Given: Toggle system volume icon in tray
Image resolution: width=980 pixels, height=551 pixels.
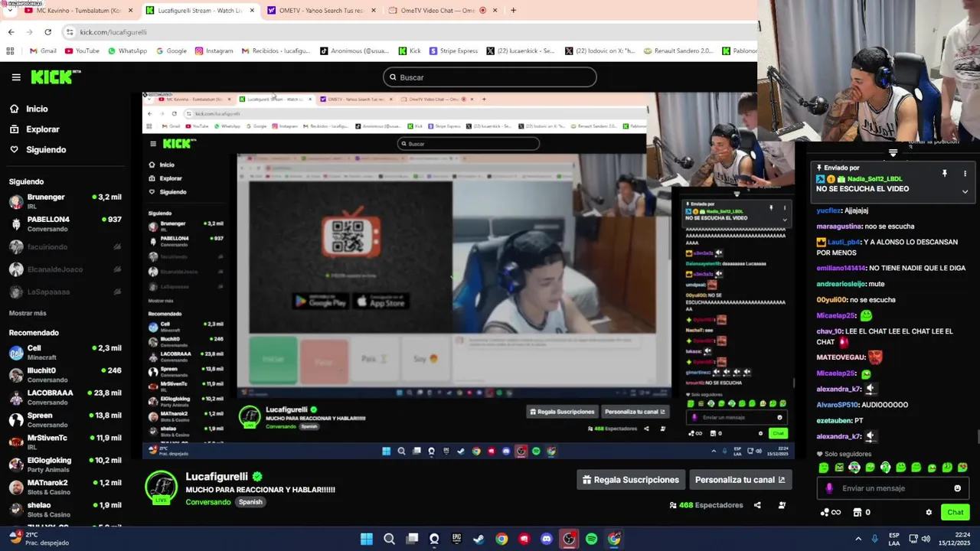Looking at the screenshot, I should click(x=926, y=539).
